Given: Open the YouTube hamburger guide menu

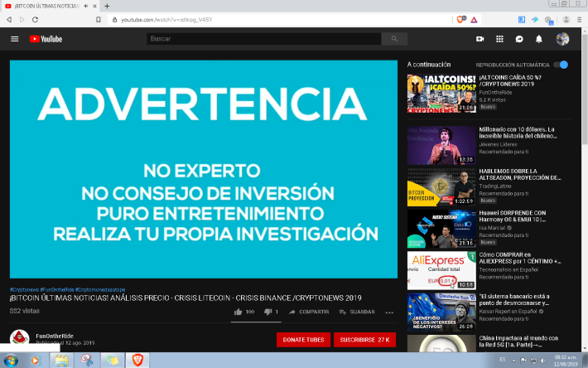Looking at the screenshot, I should pos(15,39).
